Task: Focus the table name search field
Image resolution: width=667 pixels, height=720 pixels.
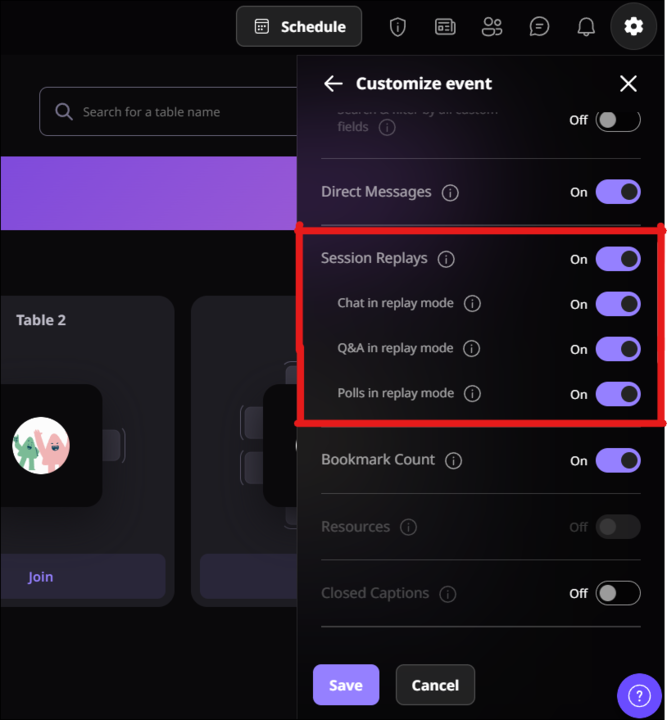Action: (168, 112)
